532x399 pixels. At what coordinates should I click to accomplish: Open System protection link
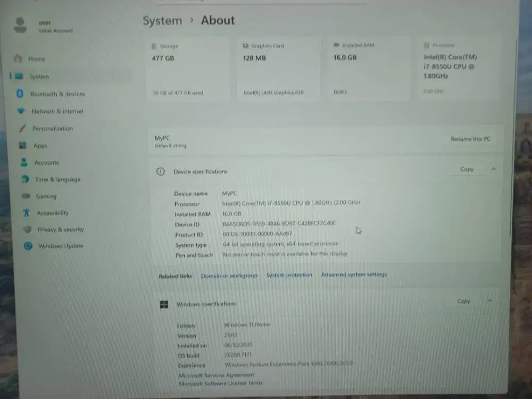pos(289,275)
